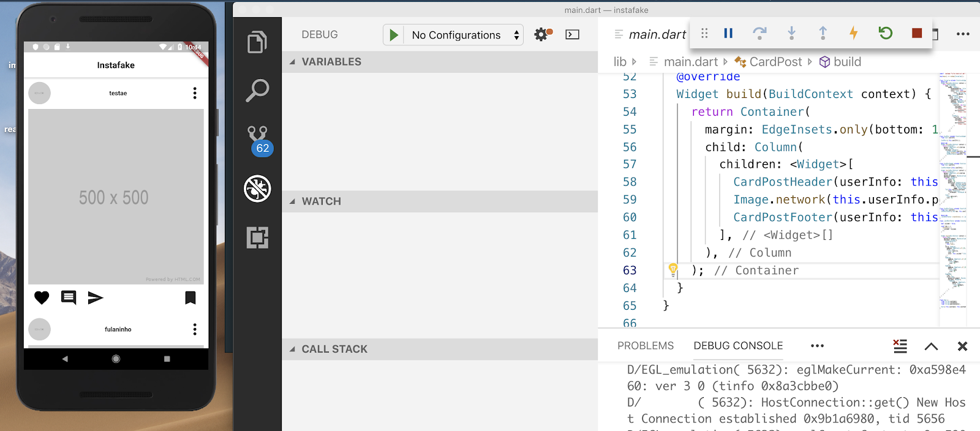Step over in the debug toolbar
Image resolution: width=980 pixels, height=431 pixels.
[759, 33]
